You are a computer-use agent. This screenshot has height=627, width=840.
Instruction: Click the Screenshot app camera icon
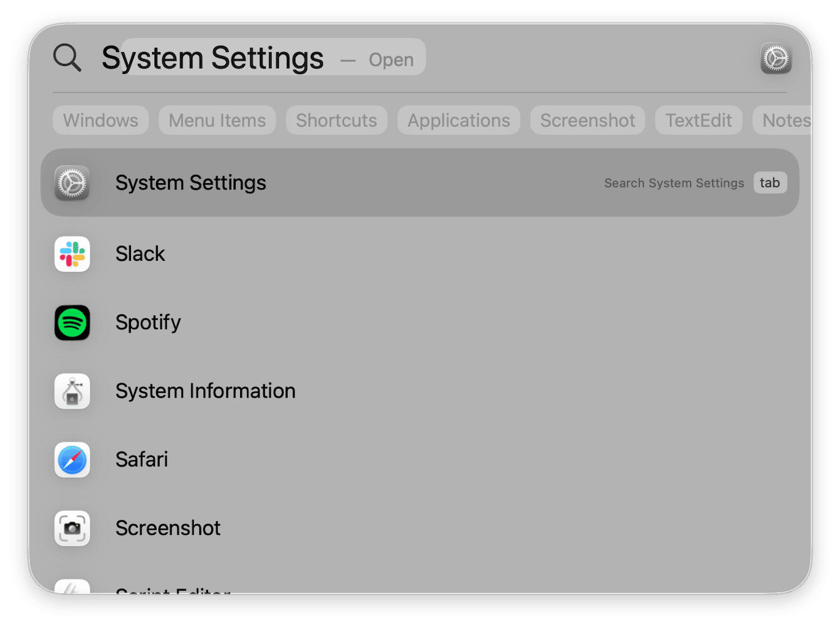click(72, 529)
